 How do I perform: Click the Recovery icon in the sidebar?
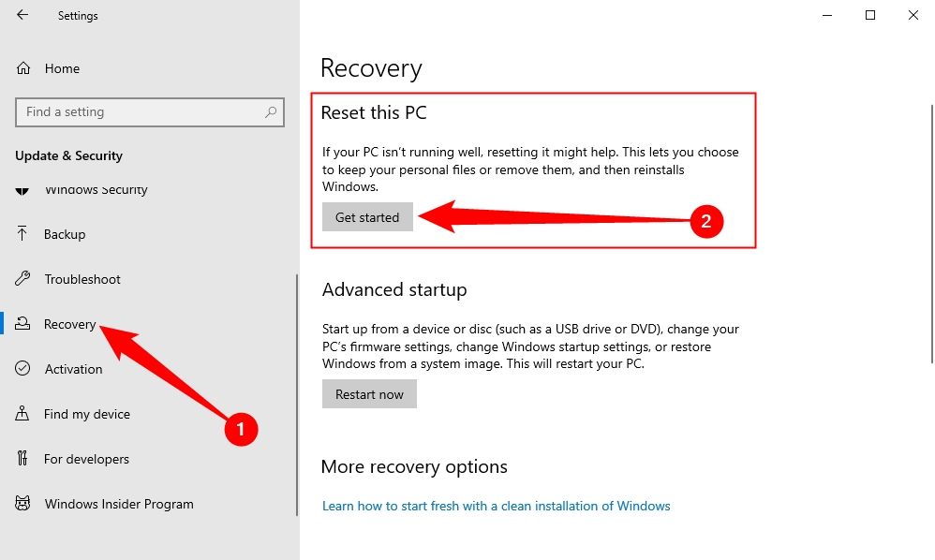pos(23,324)
